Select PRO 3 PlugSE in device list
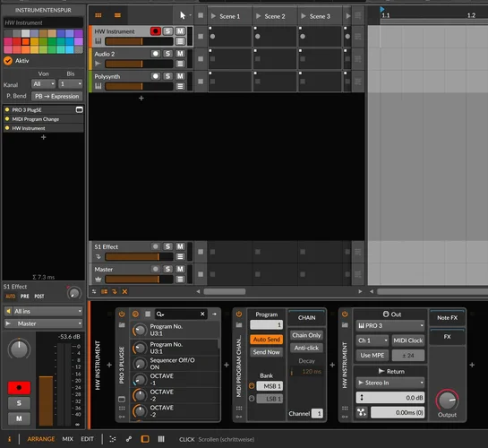 click(x=43, y=110)
